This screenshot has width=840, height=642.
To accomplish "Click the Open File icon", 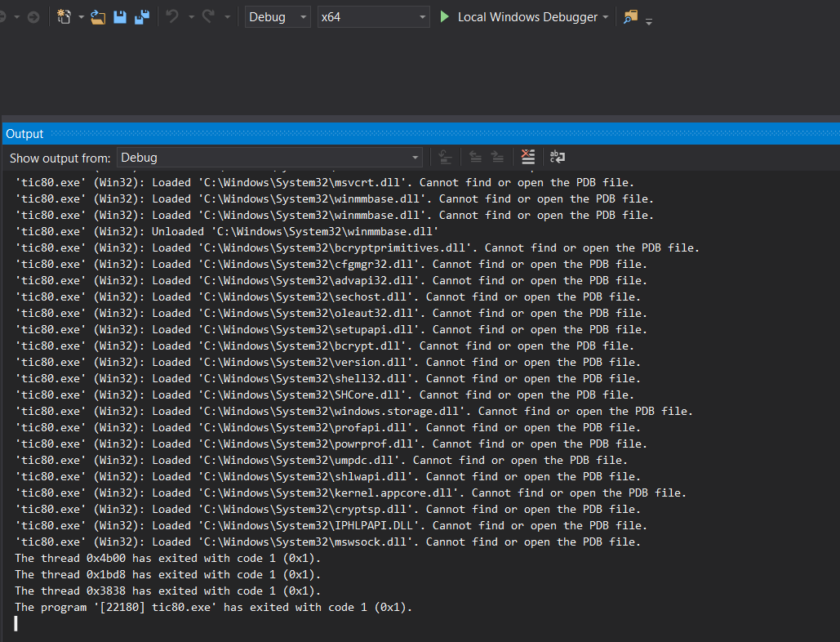I will click(x=98, y=16).
